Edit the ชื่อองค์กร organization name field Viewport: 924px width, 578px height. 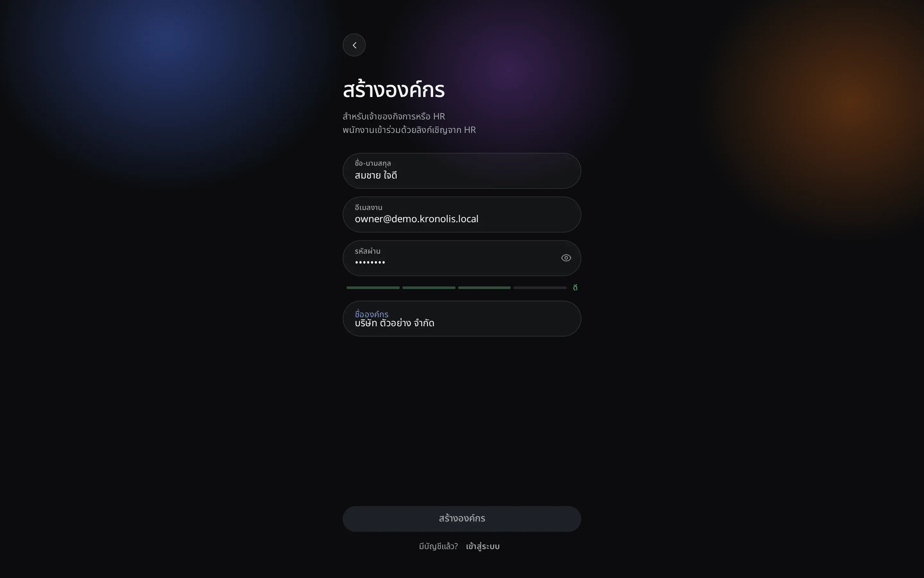point(462,319)
